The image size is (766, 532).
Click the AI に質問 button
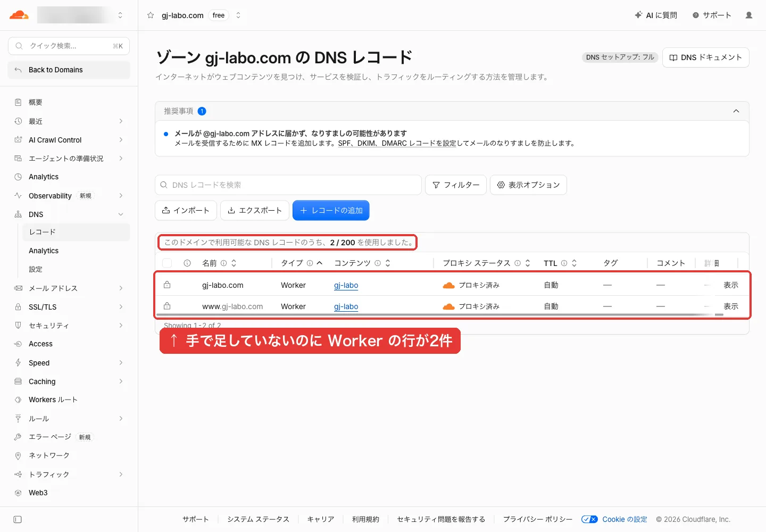(656, 15)
